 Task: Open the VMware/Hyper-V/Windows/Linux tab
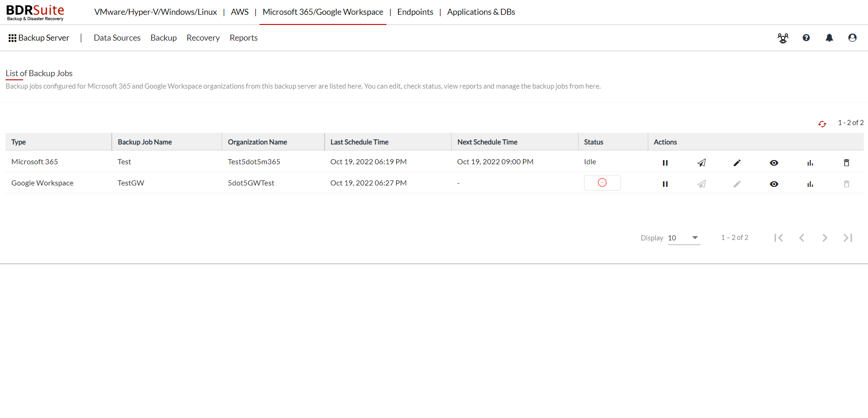(x=156, y=12)
